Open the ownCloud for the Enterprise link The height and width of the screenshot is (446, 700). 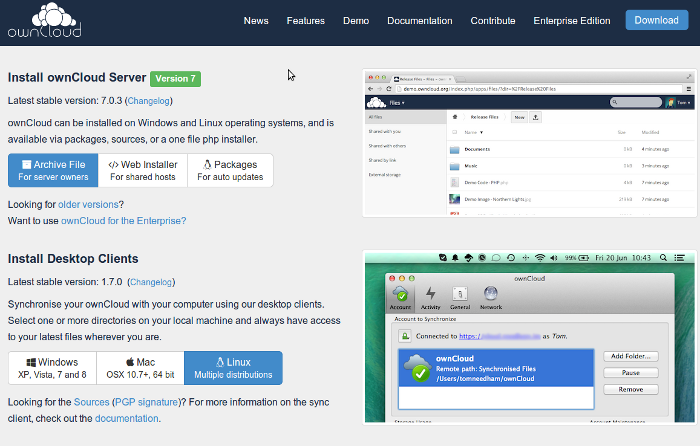click(124, 221)
